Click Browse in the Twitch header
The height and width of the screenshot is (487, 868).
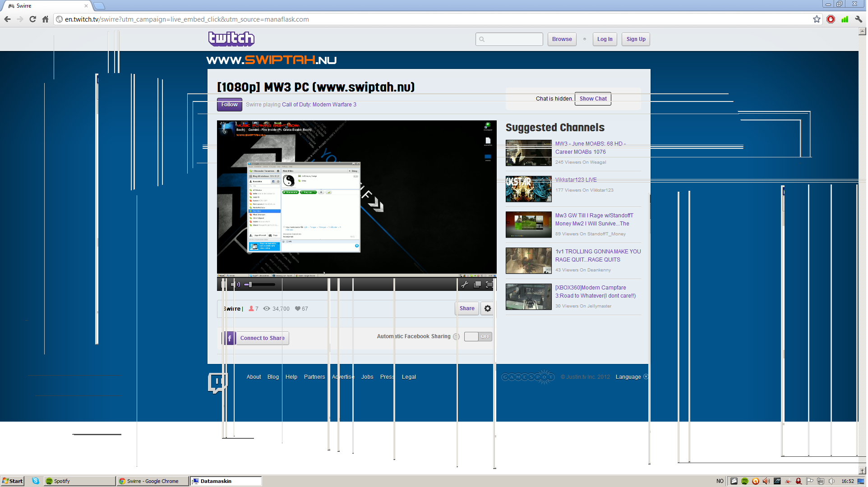pos(562,39)
